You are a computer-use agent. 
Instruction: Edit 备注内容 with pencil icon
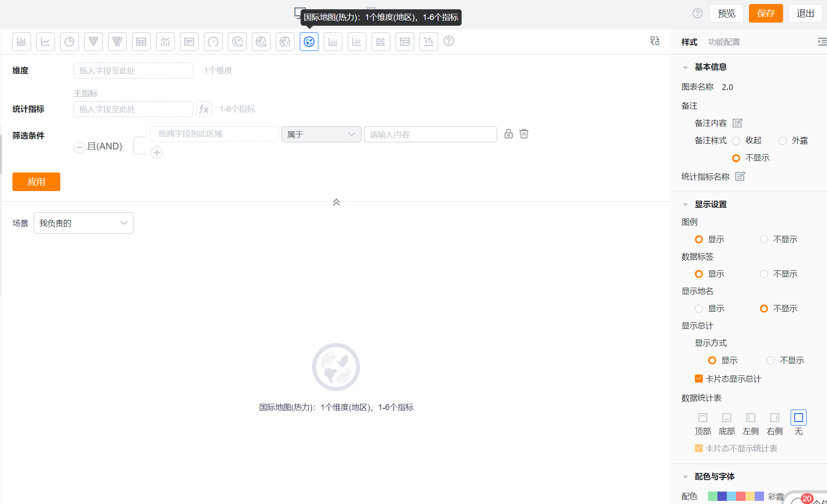pos(737,123)
